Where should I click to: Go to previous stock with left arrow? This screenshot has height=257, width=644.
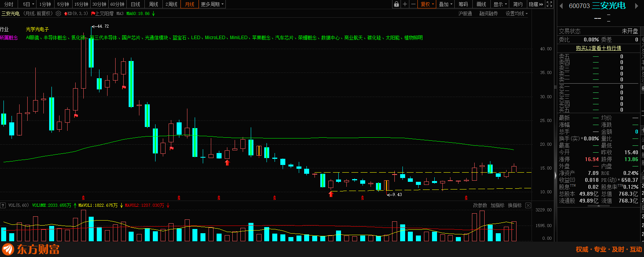561,6
